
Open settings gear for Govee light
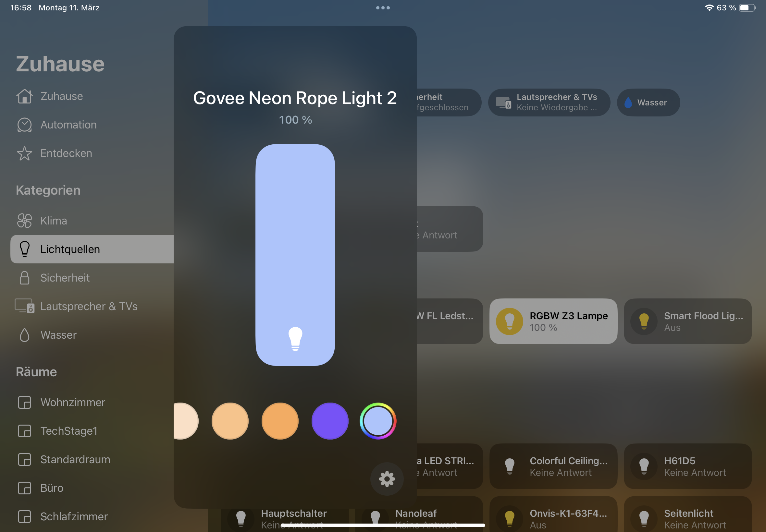[387, 479]
